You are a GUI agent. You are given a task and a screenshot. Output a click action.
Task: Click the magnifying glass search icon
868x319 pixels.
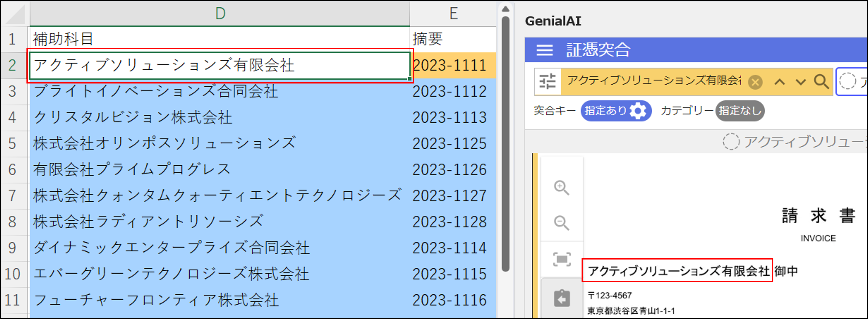[x=821, y=81]
